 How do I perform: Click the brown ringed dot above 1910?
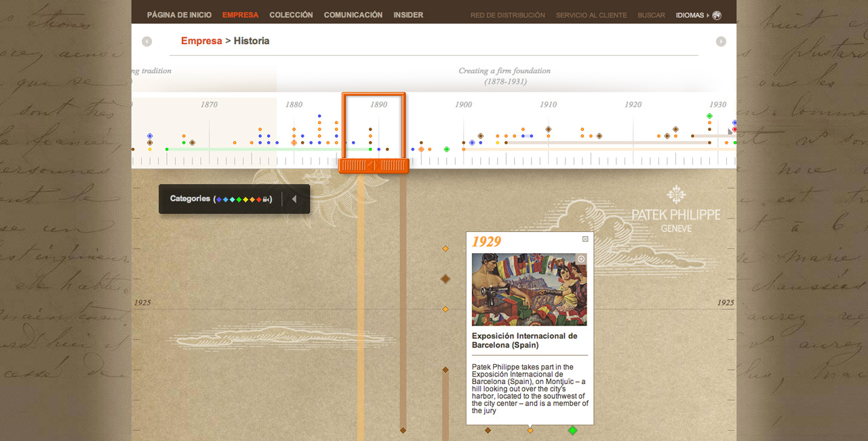(548, 129)
